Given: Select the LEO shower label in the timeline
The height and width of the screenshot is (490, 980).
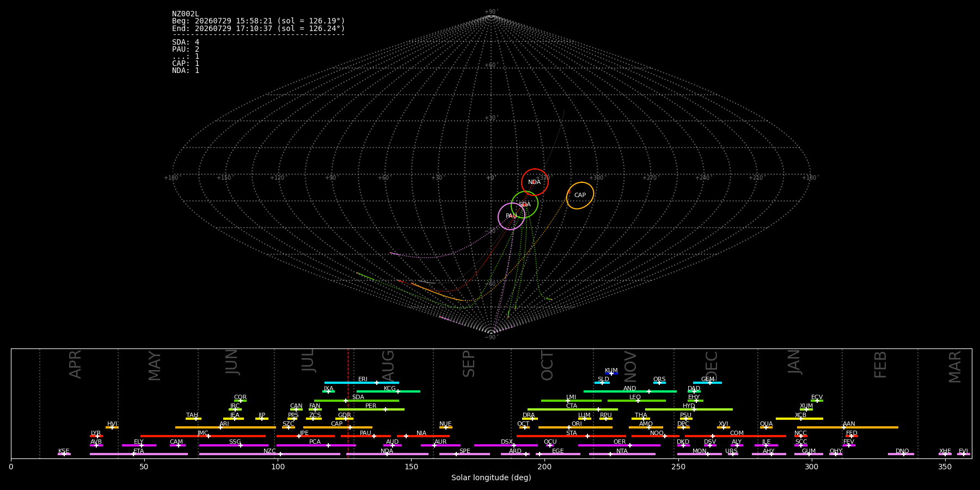Looking at the screenshot, I should pyautogui.click(x=635, y=397).
